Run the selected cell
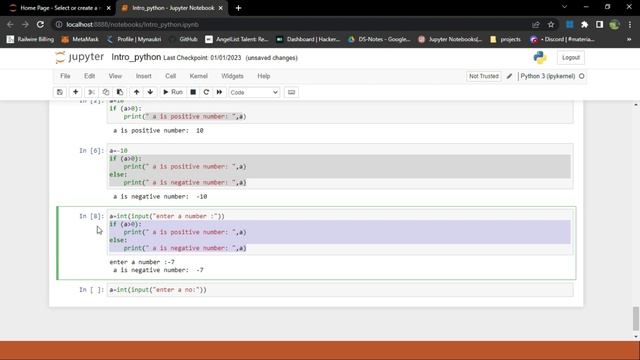 [173, 92]
